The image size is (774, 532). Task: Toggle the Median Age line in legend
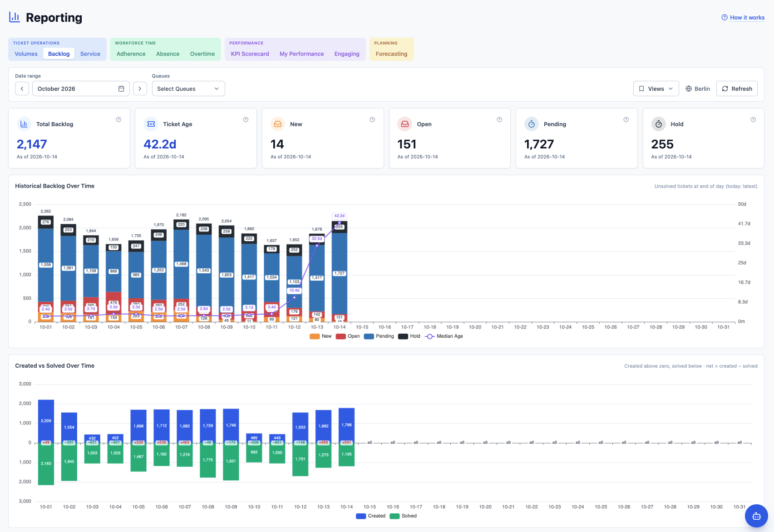[x=444, y=336]
